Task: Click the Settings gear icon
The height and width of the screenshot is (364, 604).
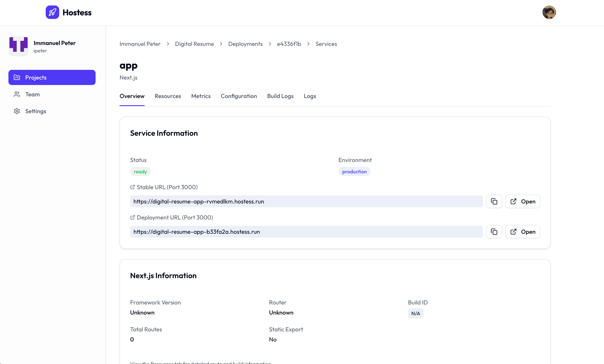Action: pyautogui.click(x=17, y=111)
